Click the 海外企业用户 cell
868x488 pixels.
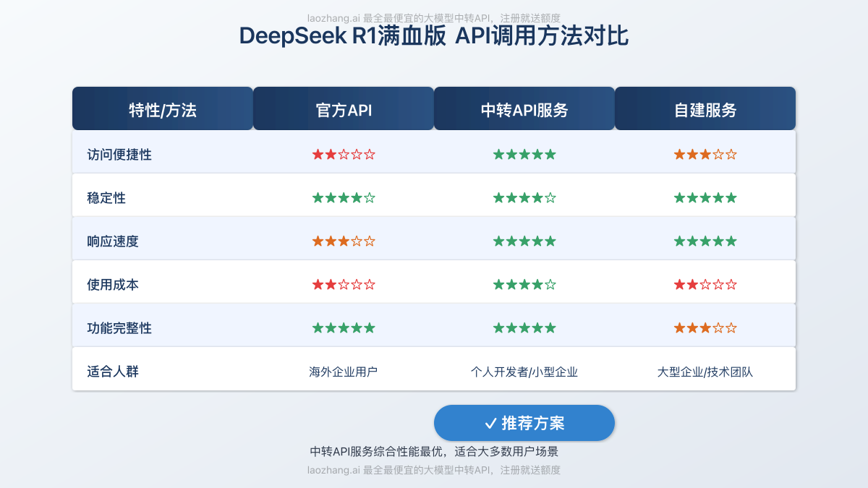(344, 372)
